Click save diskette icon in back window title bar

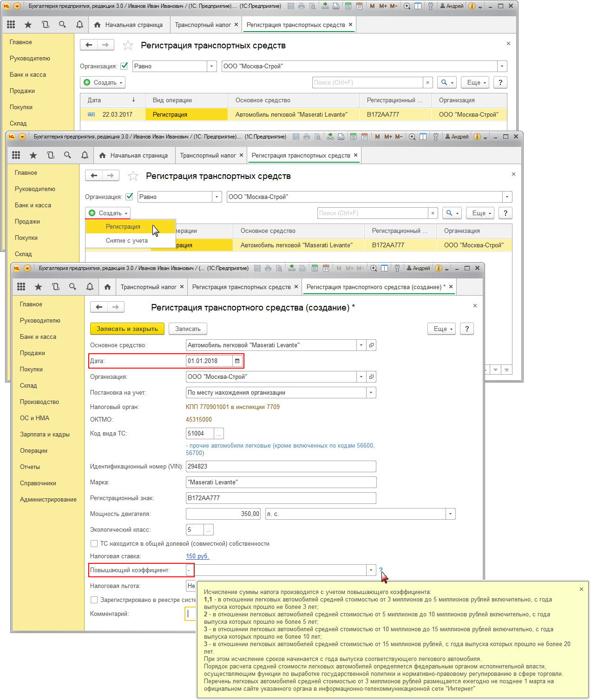[x=291, y=6]
